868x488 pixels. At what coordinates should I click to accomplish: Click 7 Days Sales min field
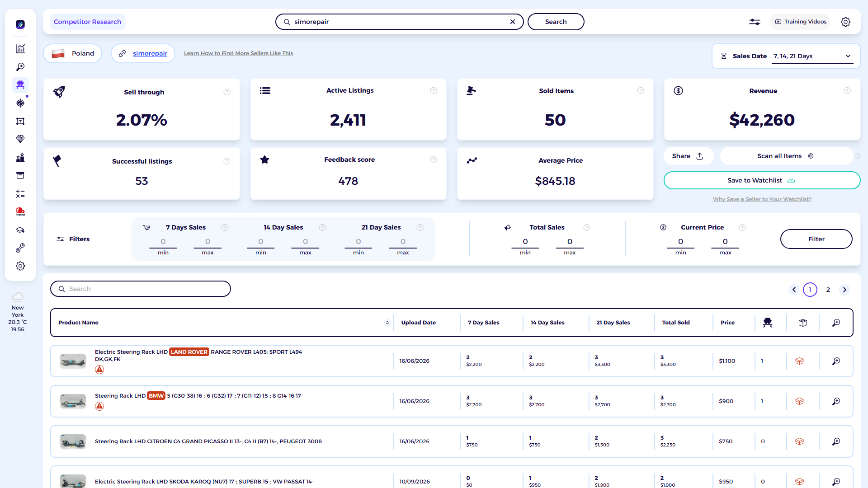pyautogui.click(x=163, y=242)
